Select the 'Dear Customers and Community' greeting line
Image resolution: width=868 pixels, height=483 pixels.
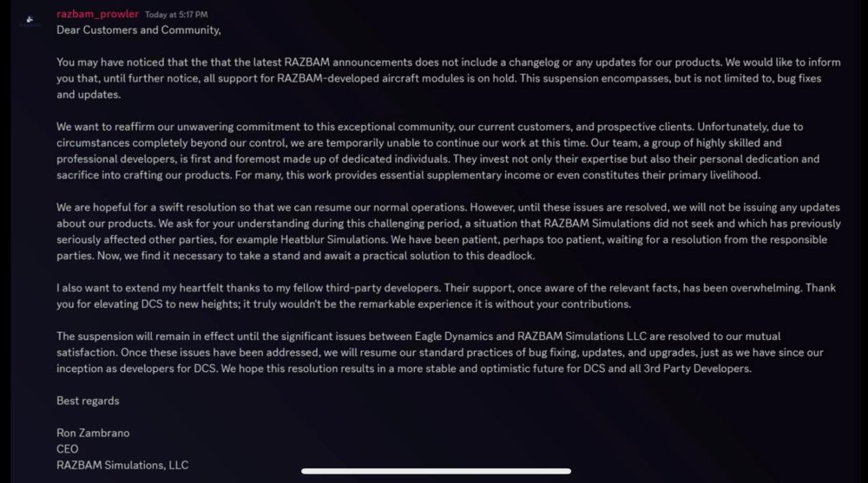139,30
